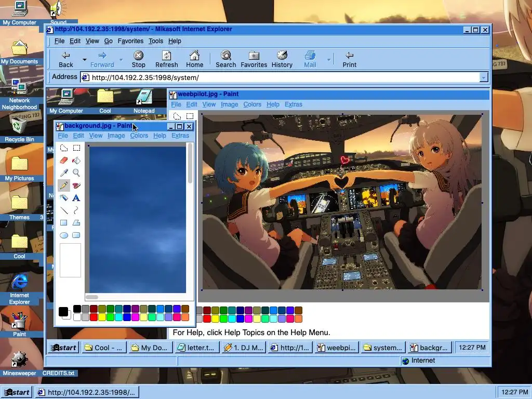Select the Pencil tool in background.jpg Paint

(64, 185)
